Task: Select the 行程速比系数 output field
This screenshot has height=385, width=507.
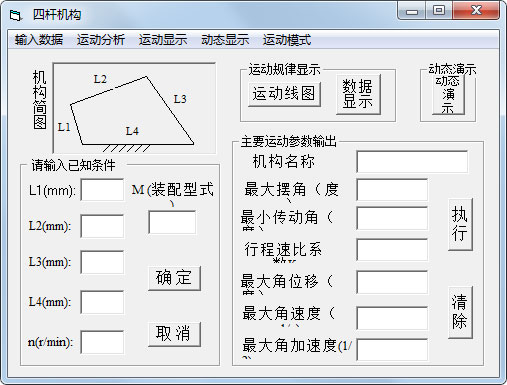Action: 392,250
